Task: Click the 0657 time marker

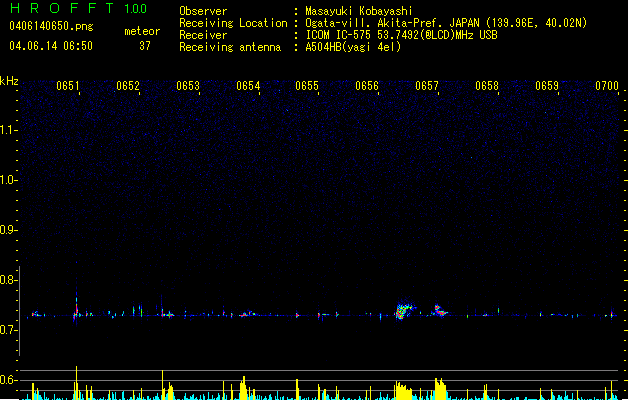Action: point(427,86)
